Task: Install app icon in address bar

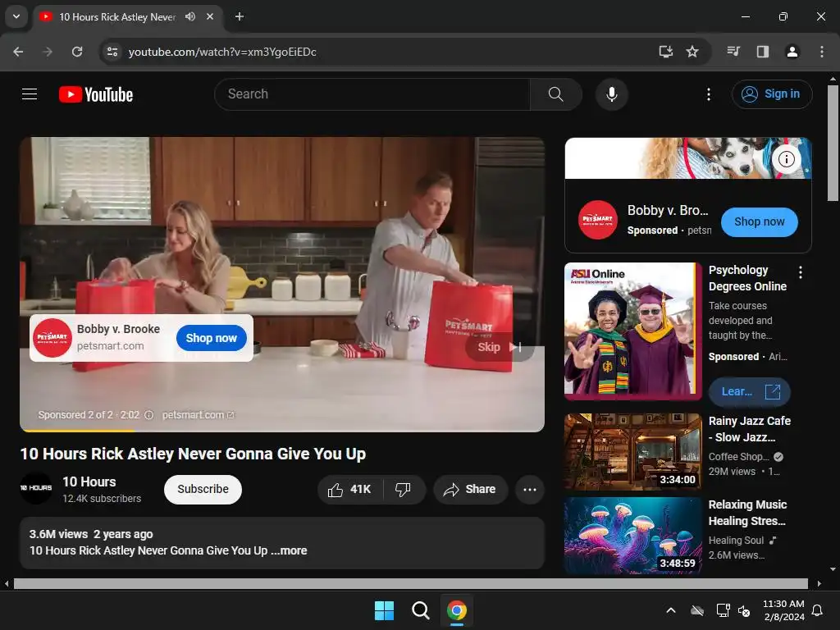Action: [665, 52]
